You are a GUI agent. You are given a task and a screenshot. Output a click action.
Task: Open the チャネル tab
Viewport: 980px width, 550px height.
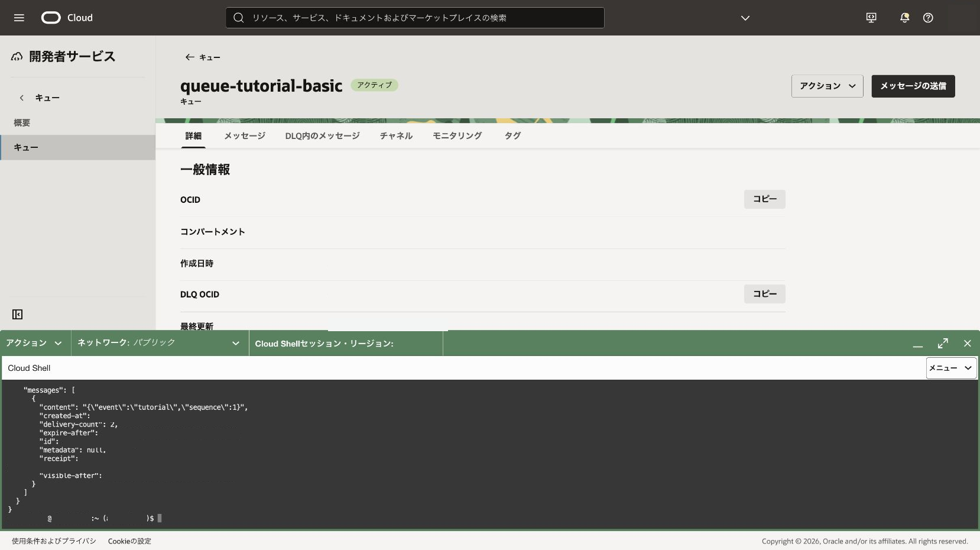pyautogui.click(x=396, y=135)
